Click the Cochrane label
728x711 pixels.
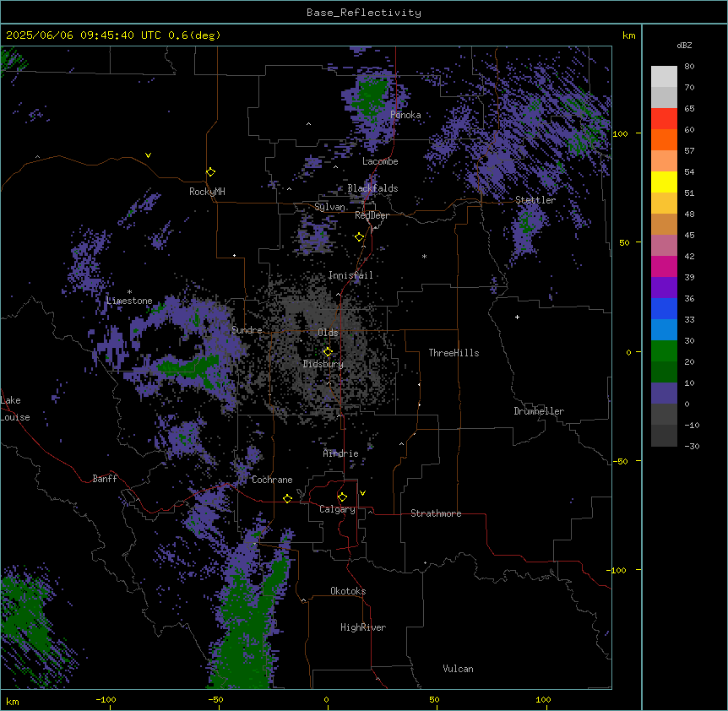272,480
